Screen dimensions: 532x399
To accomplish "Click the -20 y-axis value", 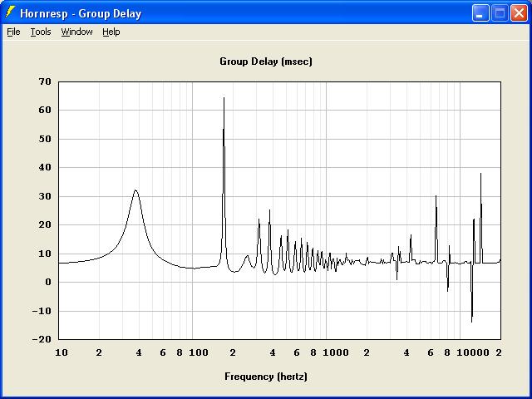I will click(42, 339).
